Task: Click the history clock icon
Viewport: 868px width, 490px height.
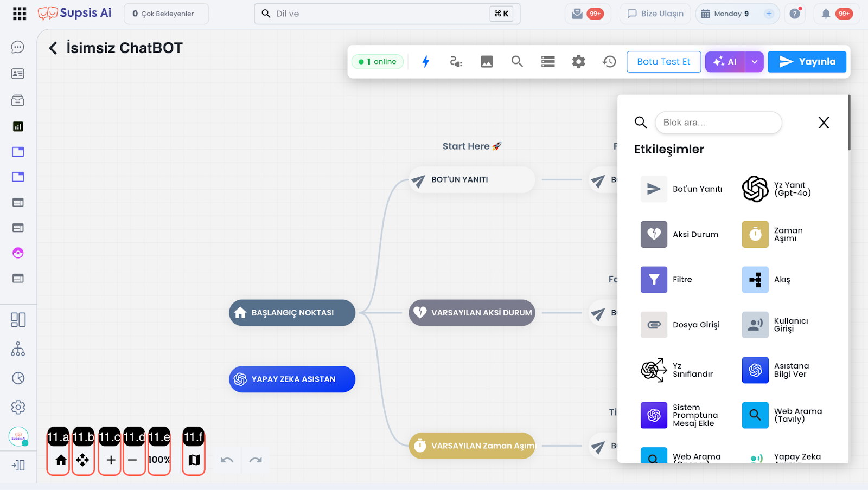Action: tap(609, 62)
